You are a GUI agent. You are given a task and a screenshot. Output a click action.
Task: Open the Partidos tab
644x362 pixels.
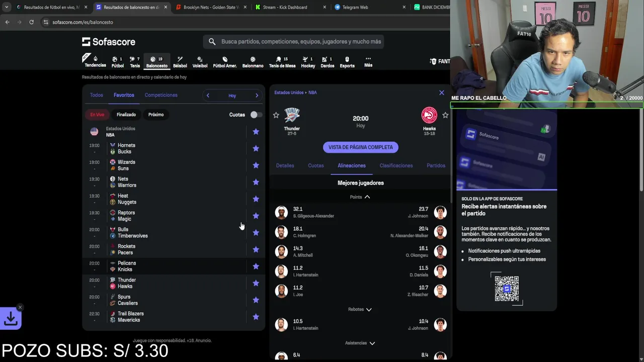click(x=436, y=165)
